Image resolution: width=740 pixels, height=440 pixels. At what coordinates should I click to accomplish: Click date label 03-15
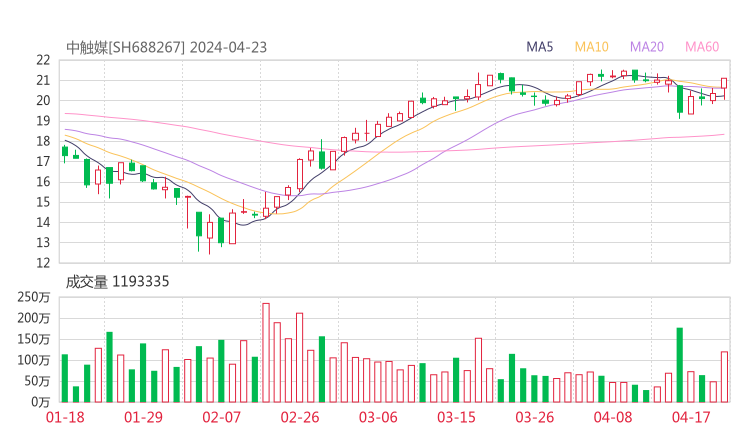pyautogui.click(x=456, y=417)
